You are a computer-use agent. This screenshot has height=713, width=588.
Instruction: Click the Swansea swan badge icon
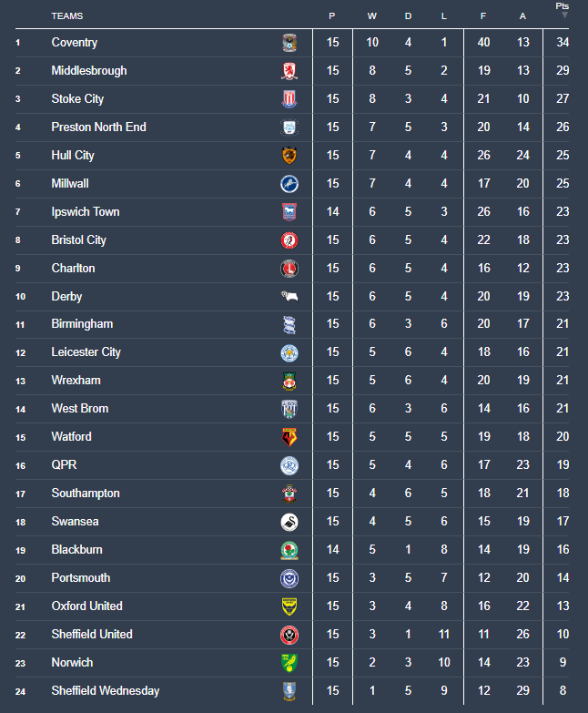pyautogui.click(x=289, y=522)
